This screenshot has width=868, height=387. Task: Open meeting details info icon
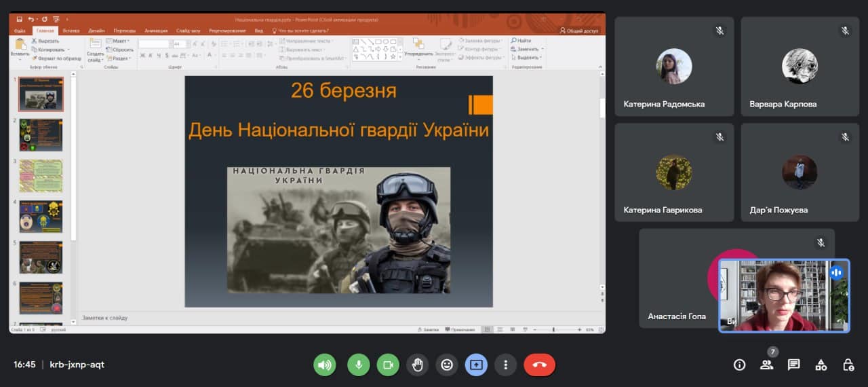[740, 365]
